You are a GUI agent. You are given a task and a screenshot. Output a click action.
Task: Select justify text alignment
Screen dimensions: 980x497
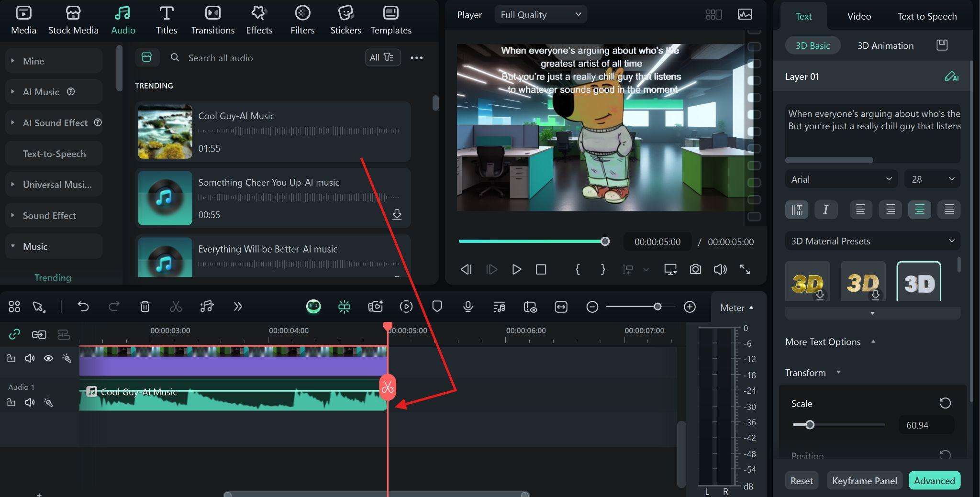[x=949, y=210]
